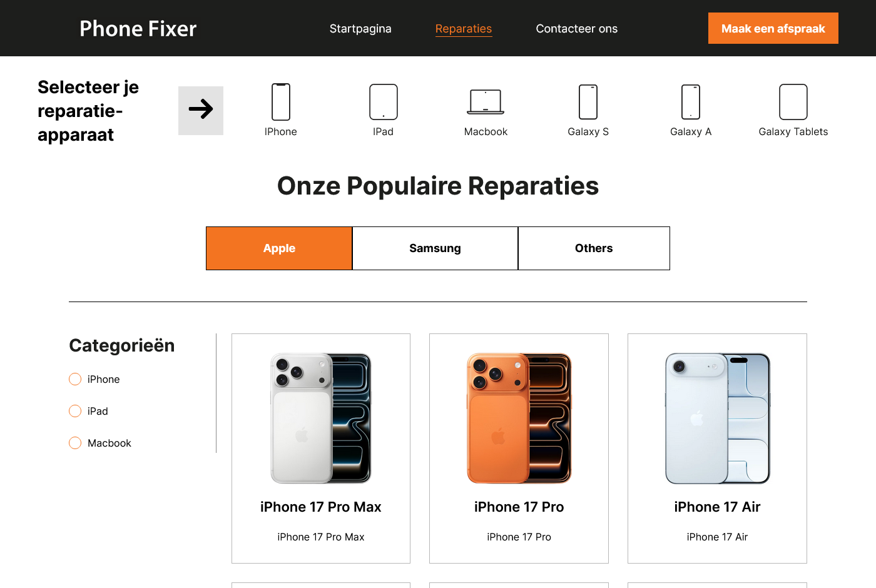The height and width of the screenshot is (588, 876).
Task: Select the iPad category radio button
Action: (75, 411)
